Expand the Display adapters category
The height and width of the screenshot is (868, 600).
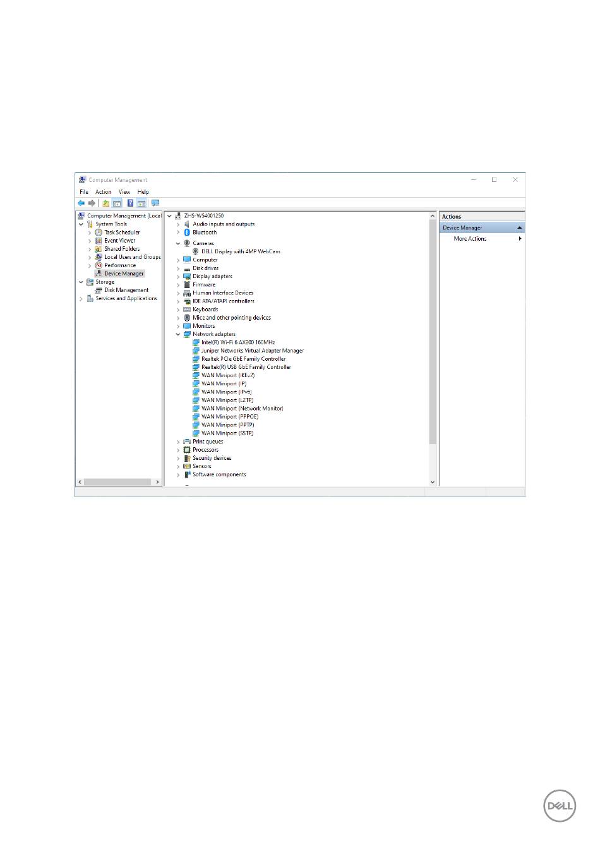(178, 277)
